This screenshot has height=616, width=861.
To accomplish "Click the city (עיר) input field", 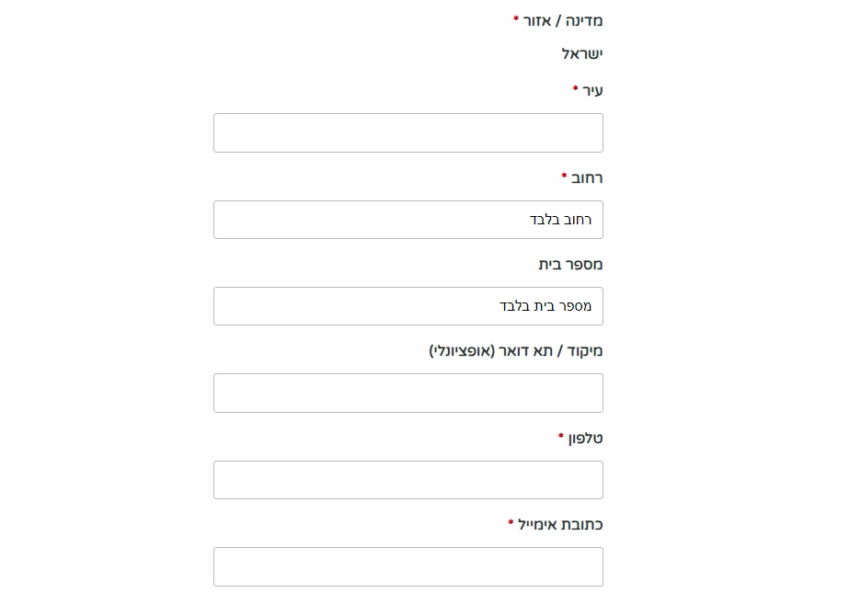I will pyautogui.click(x=408, y=133).
